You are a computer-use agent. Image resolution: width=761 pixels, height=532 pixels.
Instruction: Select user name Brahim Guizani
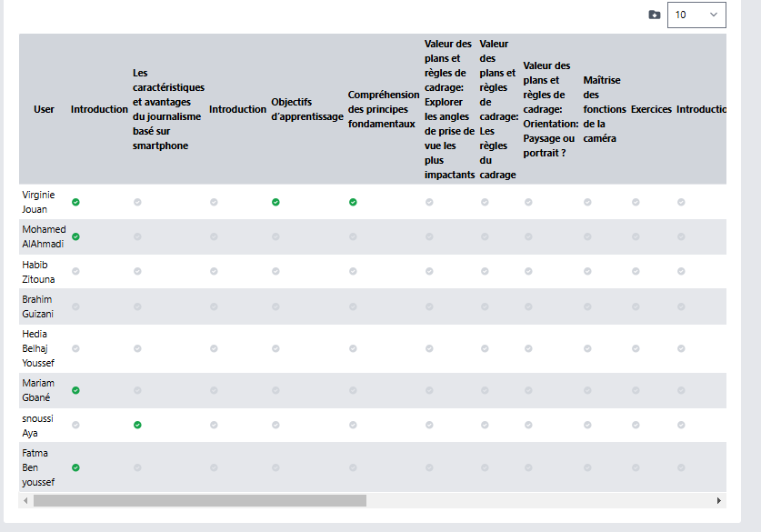tap(37, 306)
